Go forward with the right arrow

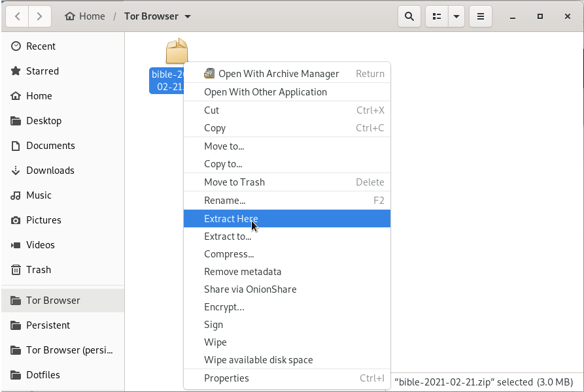pos(40,16)
